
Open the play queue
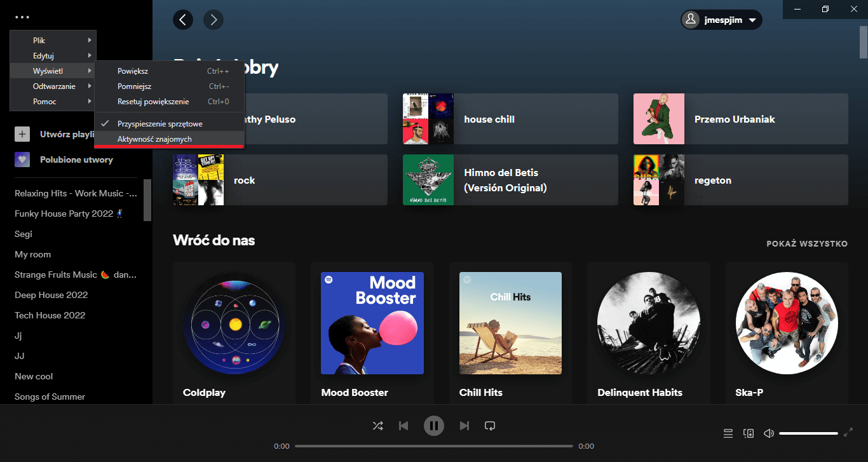pyautogui.click(x=728, y=433)
